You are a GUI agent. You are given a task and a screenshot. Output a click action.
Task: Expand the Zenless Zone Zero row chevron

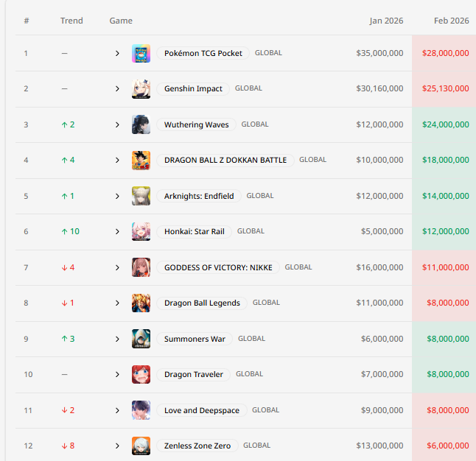[x=117, y=446]
